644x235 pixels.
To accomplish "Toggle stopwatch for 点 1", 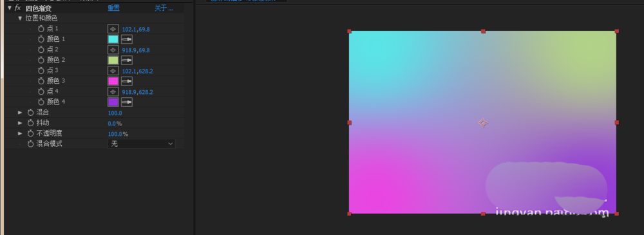I will (x=41, y=28).
